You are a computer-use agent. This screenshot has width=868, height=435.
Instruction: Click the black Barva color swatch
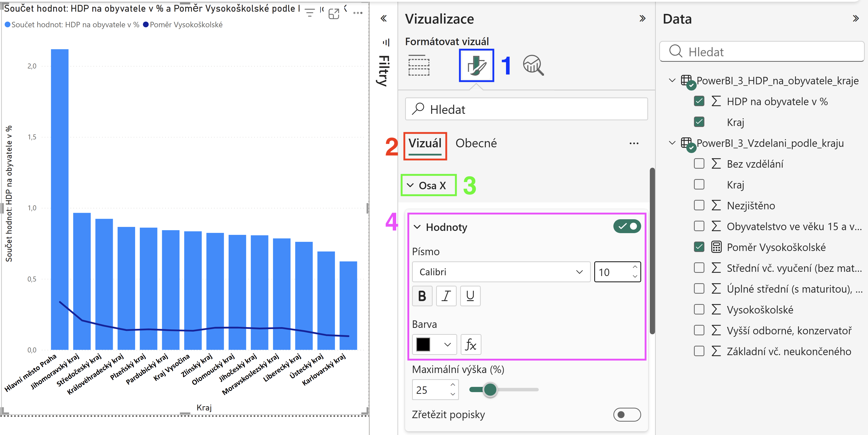(423, 344)
